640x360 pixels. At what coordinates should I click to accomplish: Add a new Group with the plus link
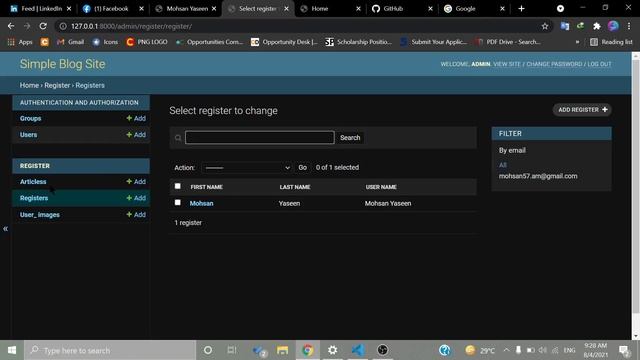pos(136,118)
